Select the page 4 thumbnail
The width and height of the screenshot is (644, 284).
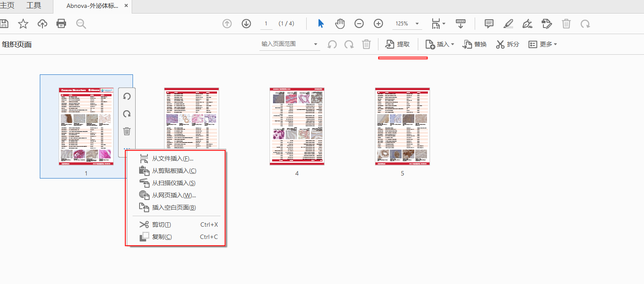point(297,126)
